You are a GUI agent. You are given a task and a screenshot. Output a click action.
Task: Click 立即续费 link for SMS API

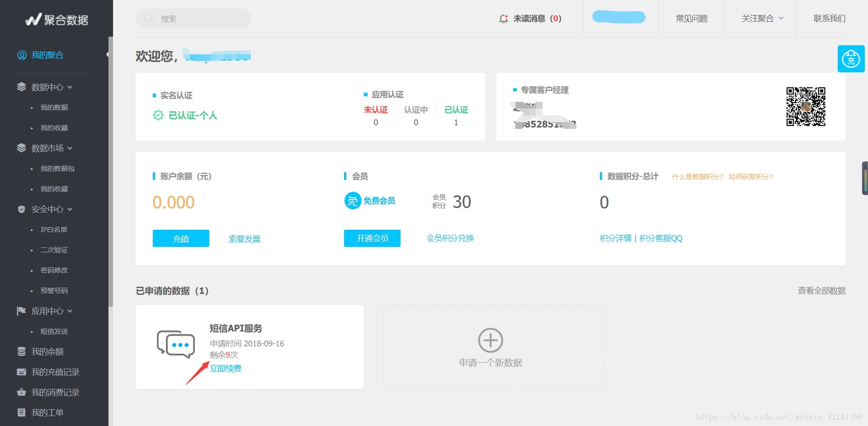pos(226,368)
